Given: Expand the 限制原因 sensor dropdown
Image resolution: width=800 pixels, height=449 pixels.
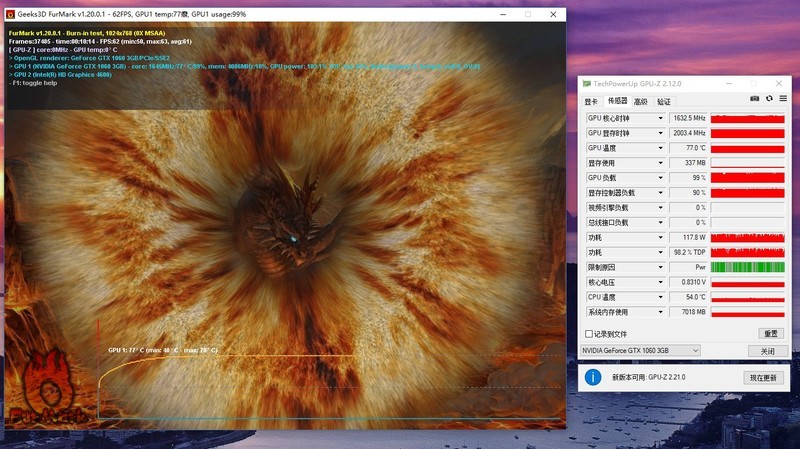Looking at the screenshot, I should coord(660,268).
